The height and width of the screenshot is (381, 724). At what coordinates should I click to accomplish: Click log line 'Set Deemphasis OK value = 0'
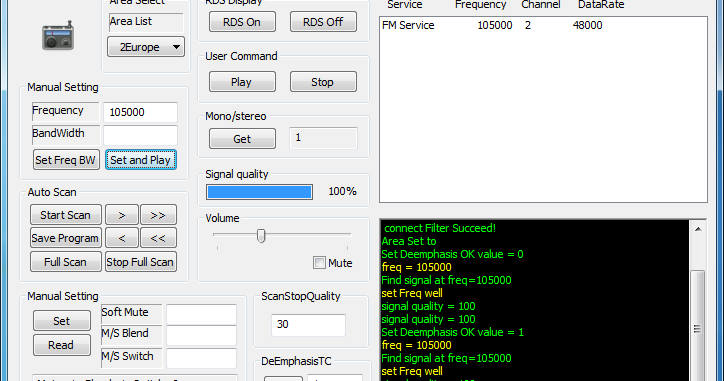tap(452, 254)
